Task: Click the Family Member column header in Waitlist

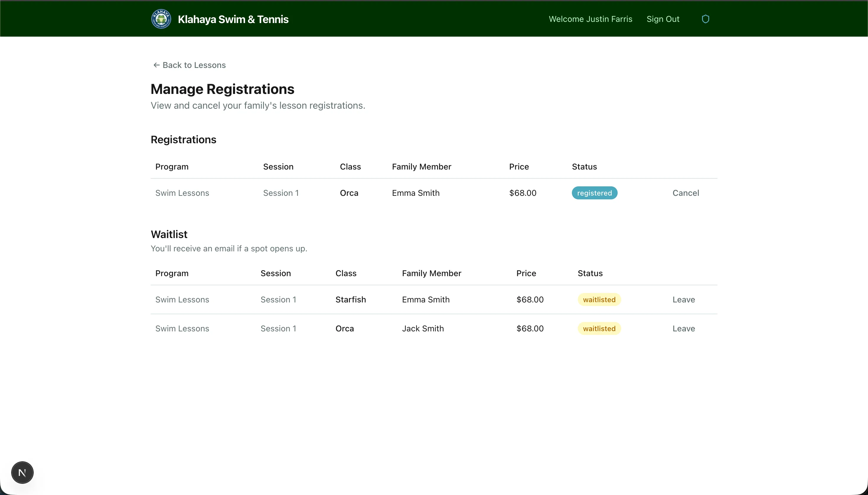Action: (x=432, y=273)
